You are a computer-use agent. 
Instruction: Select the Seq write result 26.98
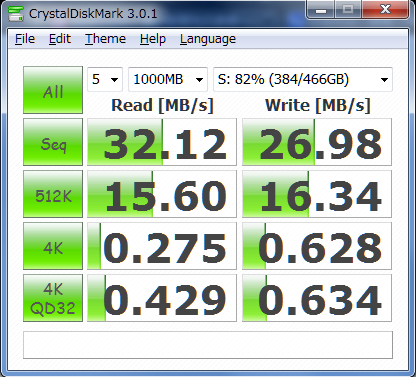pyautogui.click(x=317, y=142)
